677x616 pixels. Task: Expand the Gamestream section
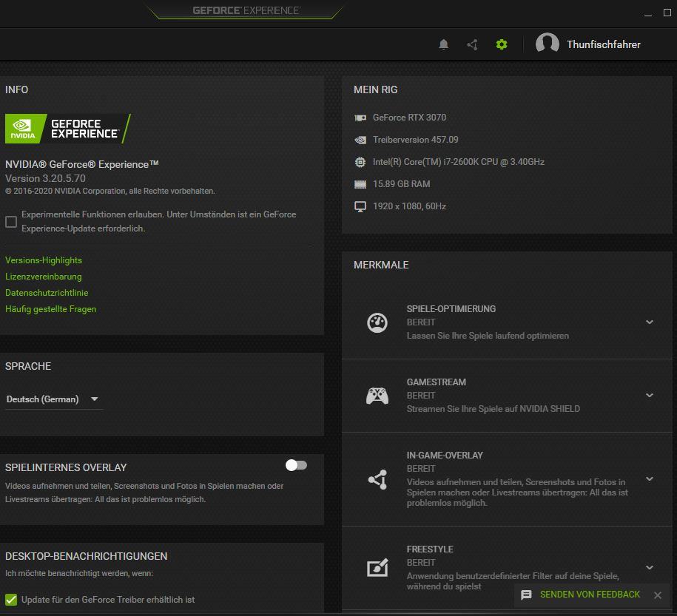pyautogui.click(x=650, y=396)
